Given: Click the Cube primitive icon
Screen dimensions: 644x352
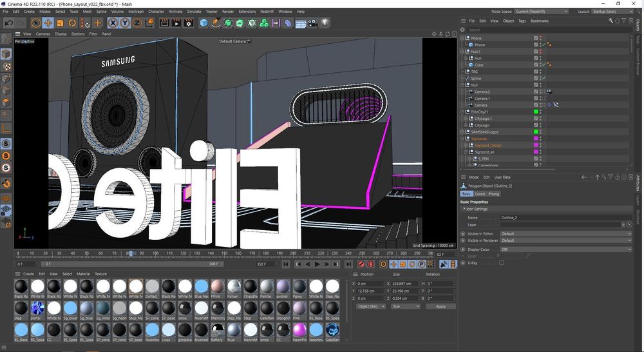Looking at the screenshot, I should 204,23.
